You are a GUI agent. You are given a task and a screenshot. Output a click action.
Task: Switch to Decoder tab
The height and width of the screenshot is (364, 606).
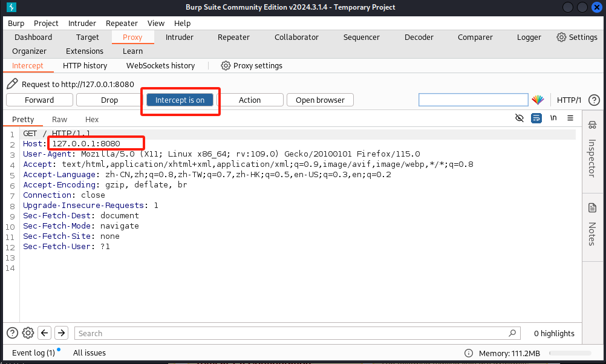pyautogui.click(x=419, y=37)
